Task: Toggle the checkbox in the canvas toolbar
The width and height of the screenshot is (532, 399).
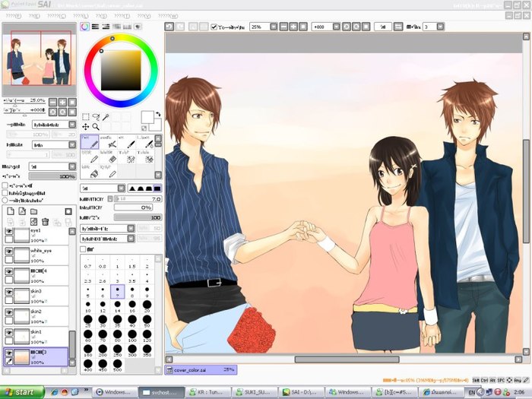Action: 214,26
